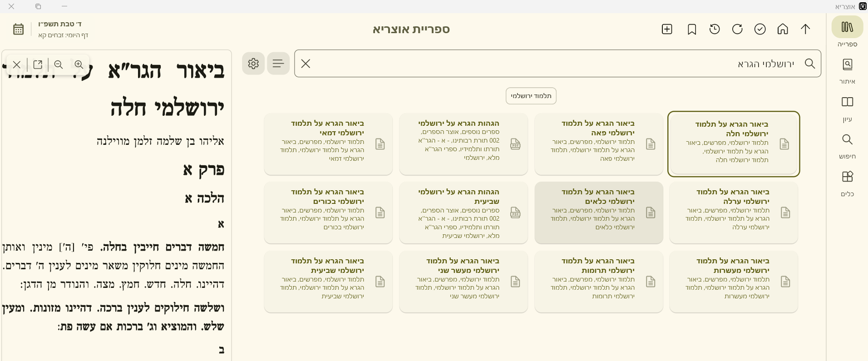Switch to the איתור sidebar tab

coord(847,71)
